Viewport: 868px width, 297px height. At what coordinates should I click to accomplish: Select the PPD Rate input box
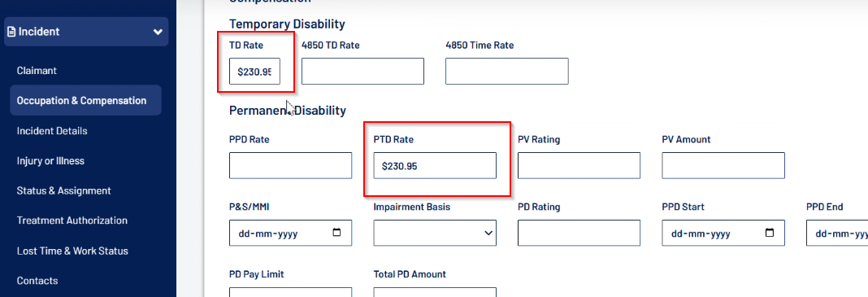point(291,165)
